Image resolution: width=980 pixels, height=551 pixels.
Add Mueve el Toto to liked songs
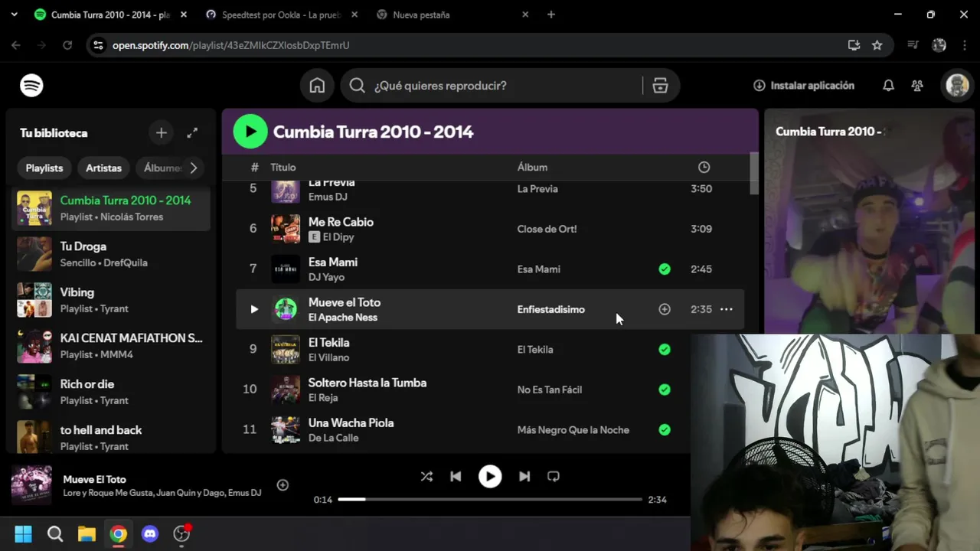(x=665, y=309)
